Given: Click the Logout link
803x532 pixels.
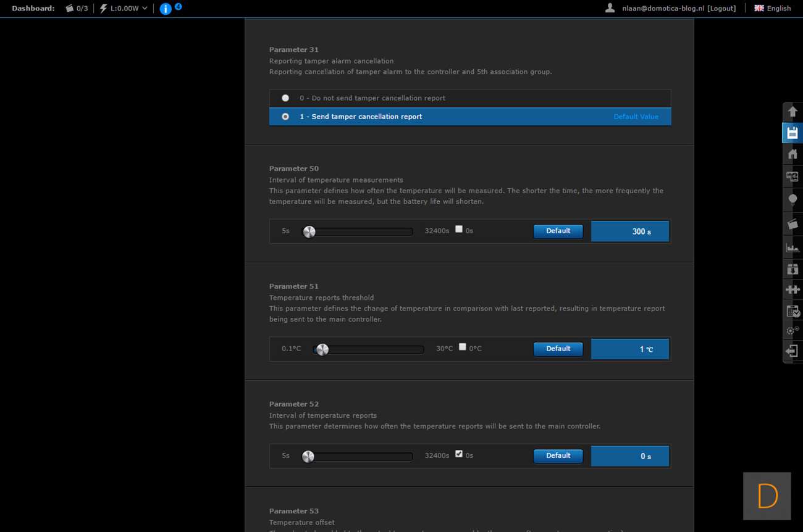Looking at the screenshot, I should pyautogui.click(x=721, y=9).
